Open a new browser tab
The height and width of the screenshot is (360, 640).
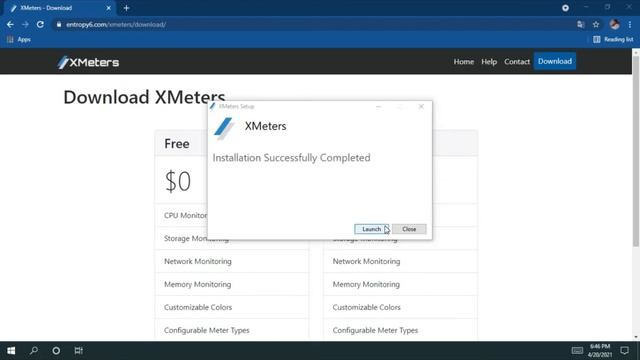coord(126,8)
